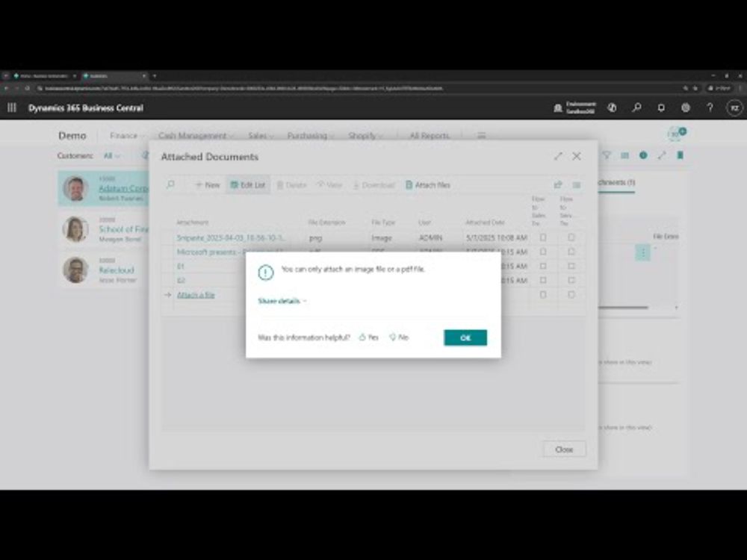The height and width of the screenshot is (560, 747).
Task: Click Download in Attached Documents toolbar
Action: (x=374, y=184)
